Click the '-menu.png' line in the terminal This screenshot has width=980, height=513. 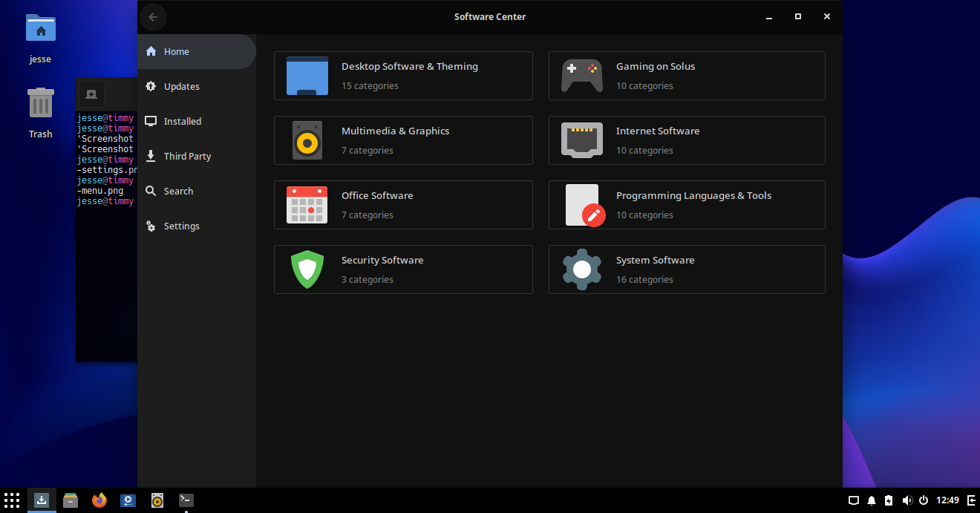(100, 191)
